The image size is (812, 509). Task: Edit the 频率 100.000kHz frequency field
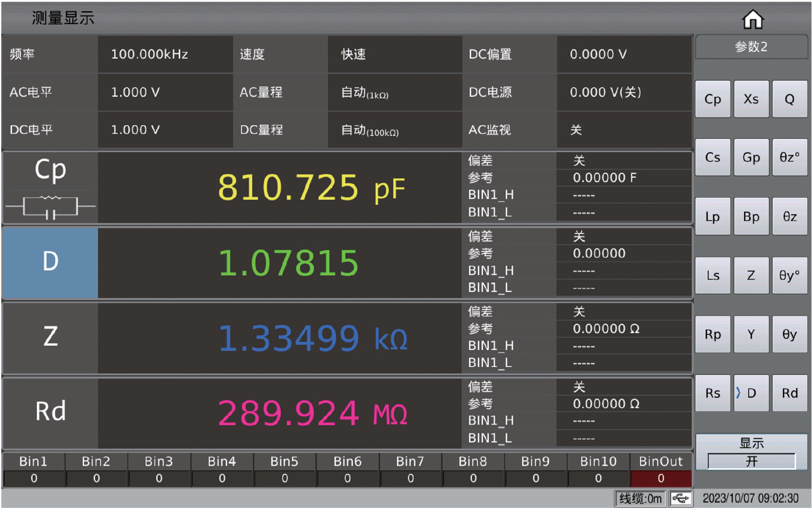point(165,54)
